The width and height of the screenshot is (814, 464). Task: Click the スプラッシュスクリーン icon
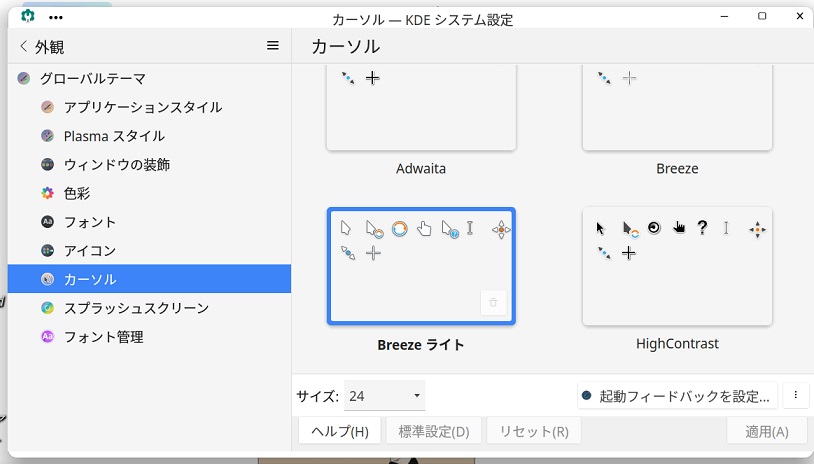click(x=47, y=308)
